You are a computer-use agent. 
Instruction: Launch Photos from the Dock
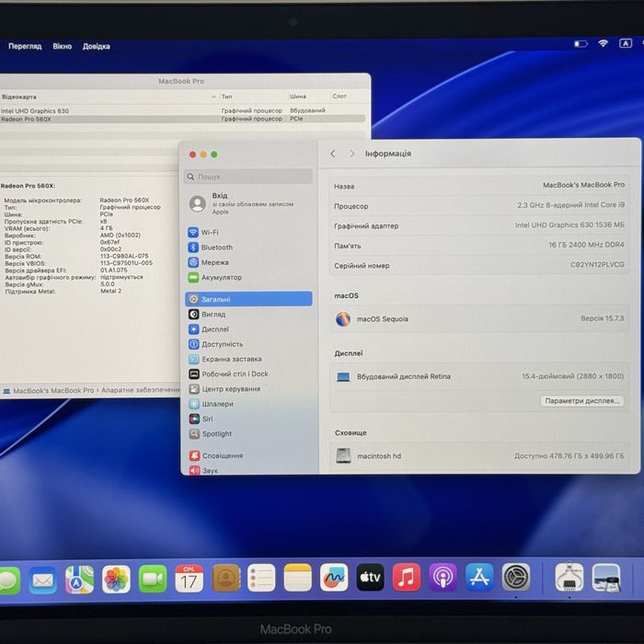(x=116, y=579)
